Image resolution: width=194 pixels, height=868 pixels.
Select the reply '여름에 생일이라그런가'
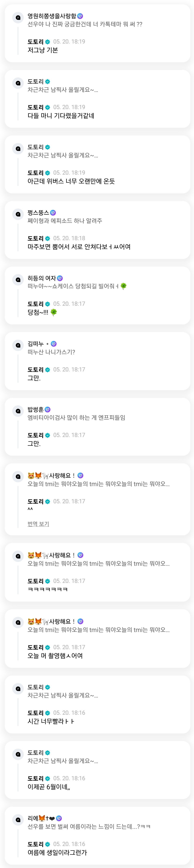pyautogui.click(x=57, y=852)
